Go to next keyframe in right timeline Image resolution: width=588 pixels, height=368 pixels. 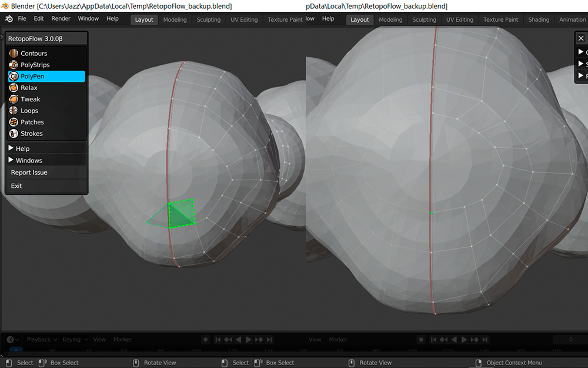pyautogui.click(x=475, y=340)
